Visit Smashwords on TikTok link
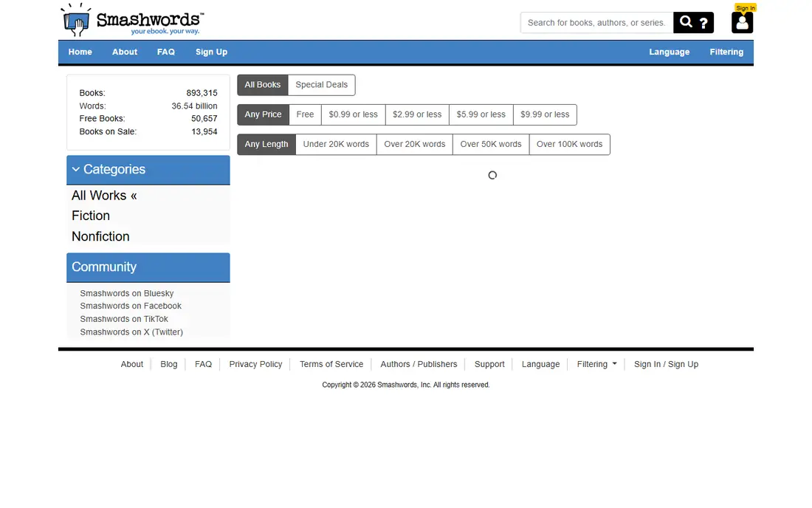The height and width of the screenshot is (508, 812). (124, 319)
